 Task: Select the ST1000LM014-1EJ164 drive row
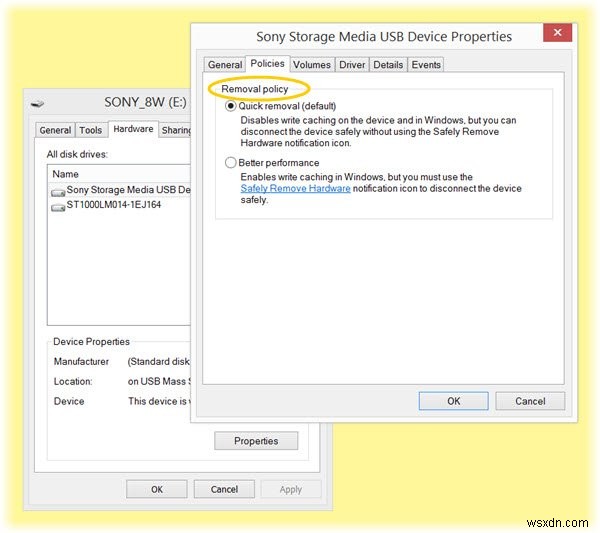pyautogui.click(x=106, y=205)
